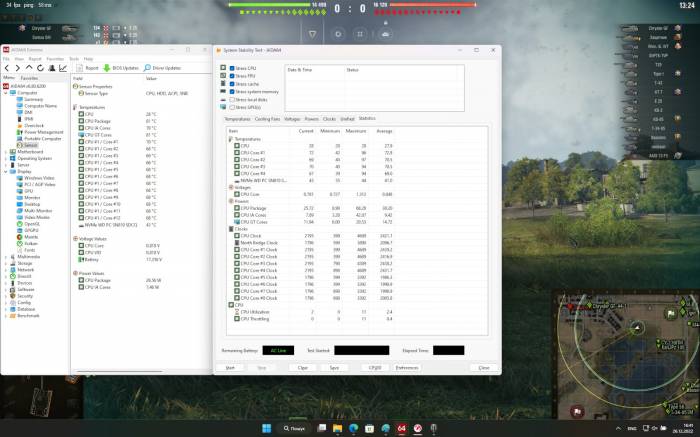Click the AIDA64 icon on the taskbar
The width and height of the screenshot is (700, 437).
coord(401,429)
